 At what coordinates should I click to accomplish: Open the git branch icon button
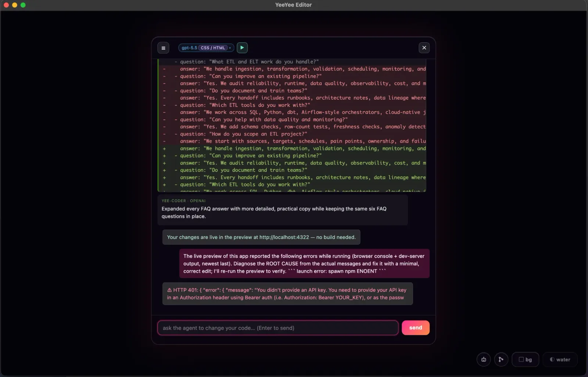501,359
